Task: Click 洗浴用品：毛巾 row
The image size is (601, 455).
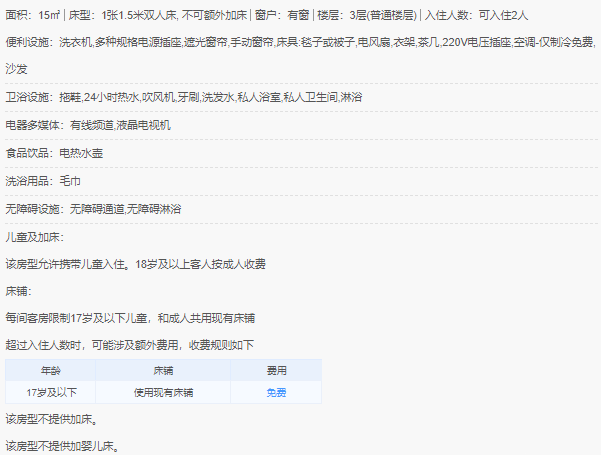Action: 43,181
